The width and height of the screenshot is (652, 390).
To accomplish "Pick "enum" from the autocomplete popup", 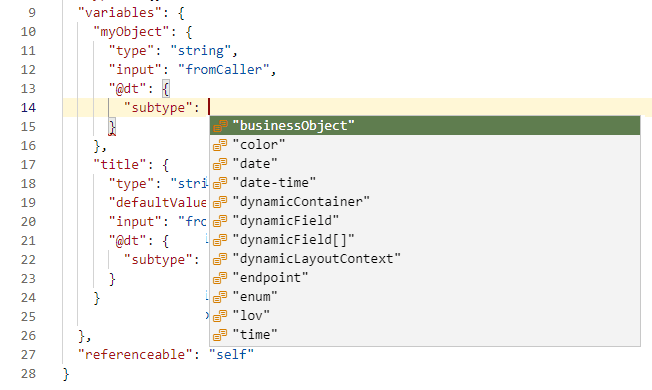I will coord(425,297).
